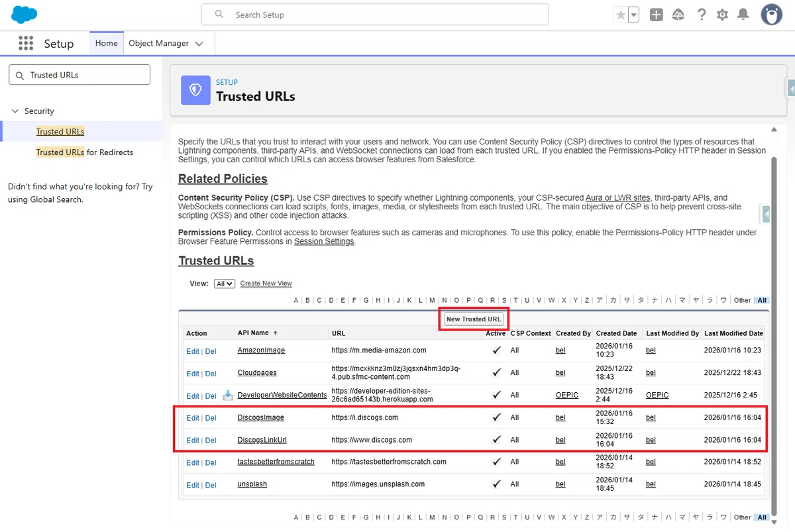Click the scroll-up arrow of the page scrollbar

[x=773, y=130]
